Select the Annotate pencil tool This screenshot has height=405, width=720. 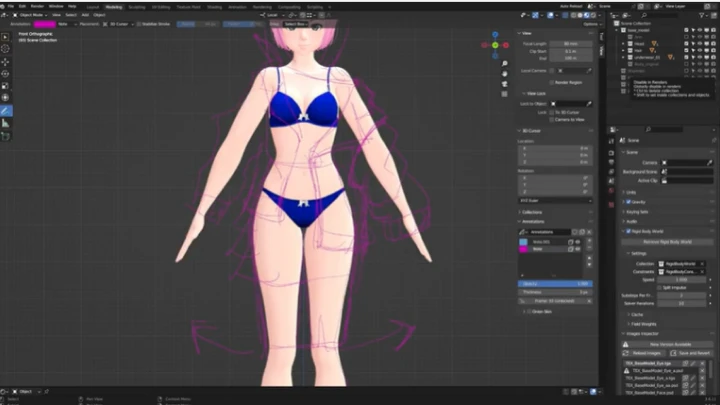(6, 111)
